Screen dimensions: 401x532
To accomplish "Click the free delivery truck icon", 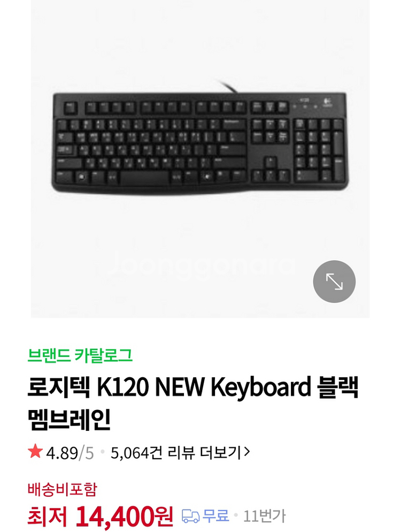I will 190,516.
